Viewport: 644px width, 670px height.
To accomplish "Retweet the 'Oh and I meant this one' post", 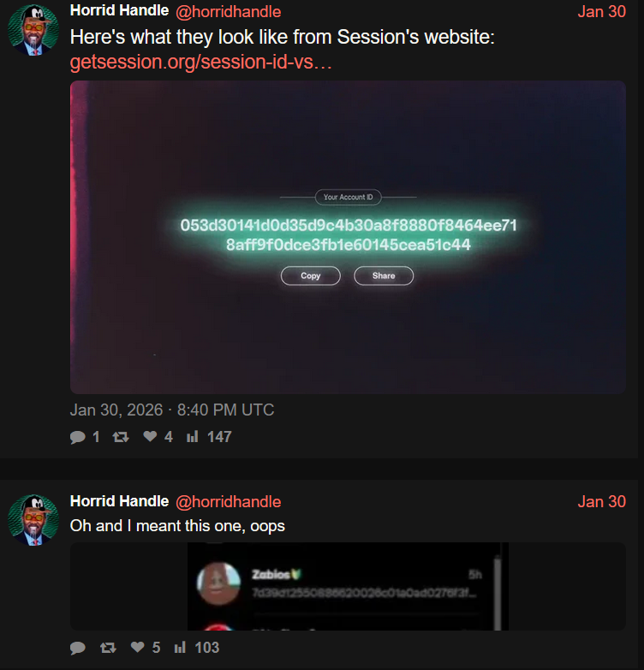I will tap(108, 648).
